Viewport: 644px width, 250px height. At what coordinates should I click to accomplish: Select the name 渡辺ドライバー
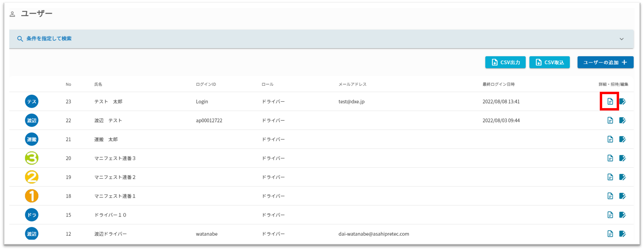pos(110,234)
